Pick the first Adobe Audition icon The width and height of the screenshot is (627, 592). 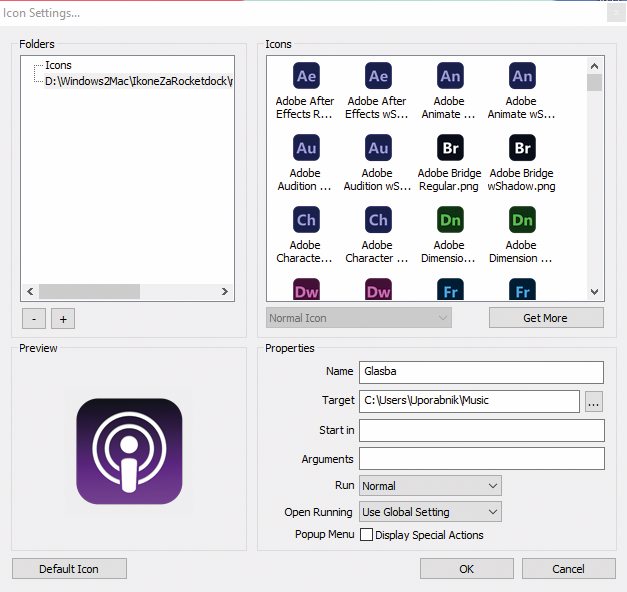(x=306, y=148)
